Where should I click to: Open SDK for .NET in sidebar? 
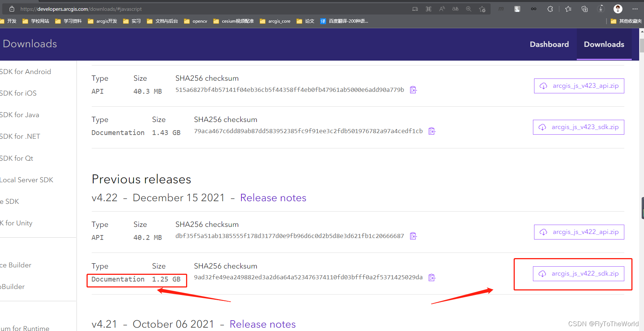click(20, 136)
